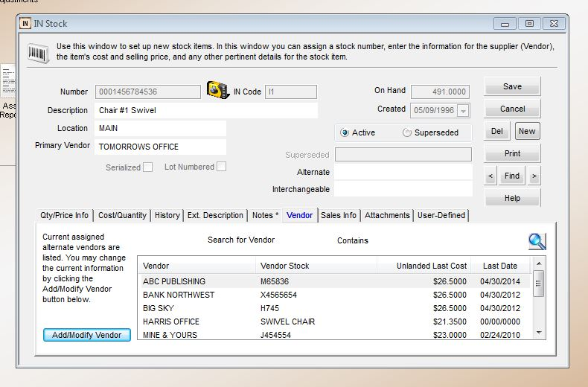Open the Attachments tab
588x387 pixels.
click(x=387, y=215)
